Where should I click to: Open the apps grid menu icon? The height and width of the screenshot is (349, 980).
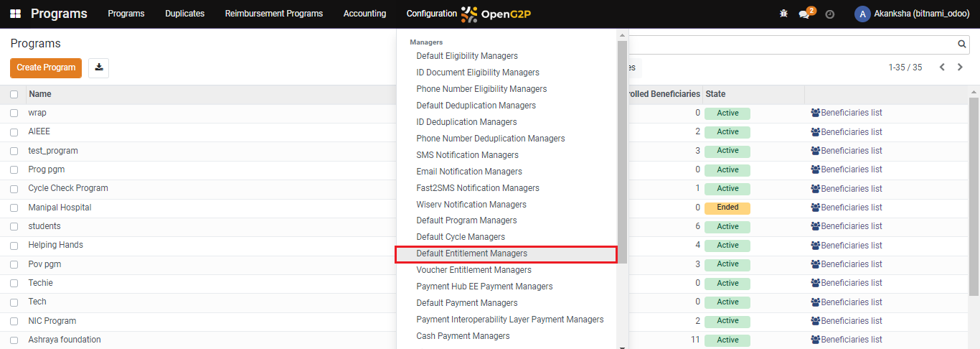click(15, 14)
